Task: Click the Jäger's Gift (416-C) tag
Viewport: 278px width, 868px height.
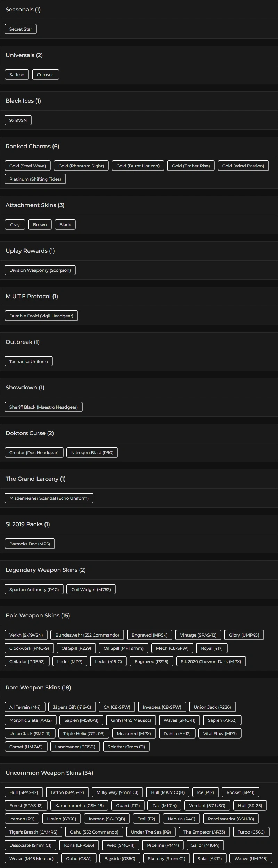Action: pos(72,707)
